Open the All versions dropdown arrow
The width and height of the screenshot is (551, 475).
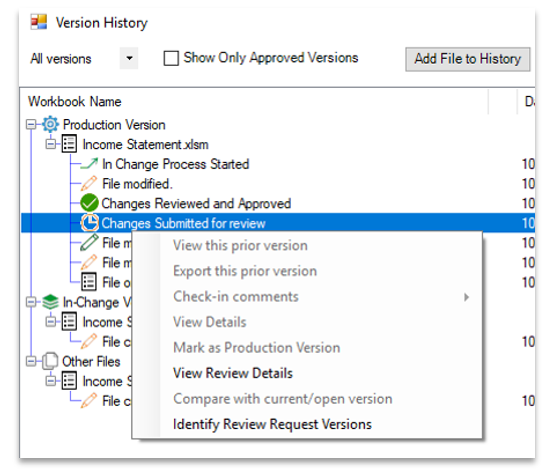point(129,58)
